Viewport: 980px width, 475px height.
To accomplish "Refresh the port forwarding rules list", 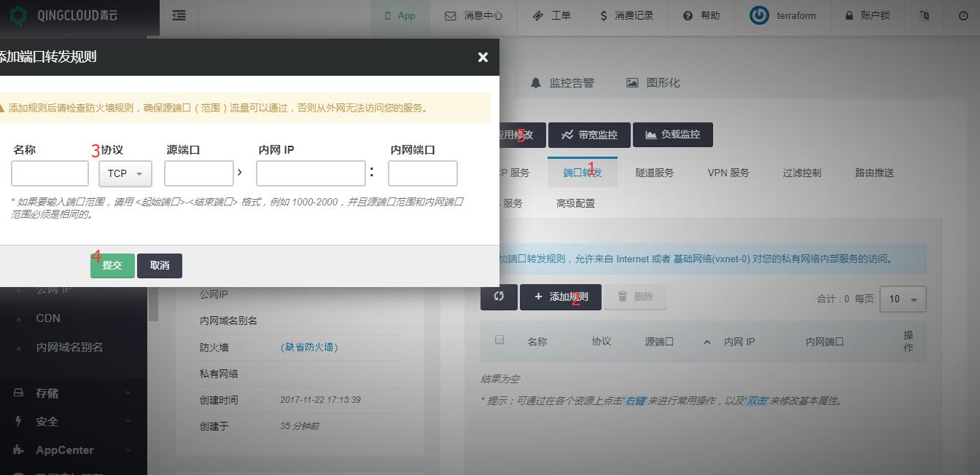I will (499, 297).
